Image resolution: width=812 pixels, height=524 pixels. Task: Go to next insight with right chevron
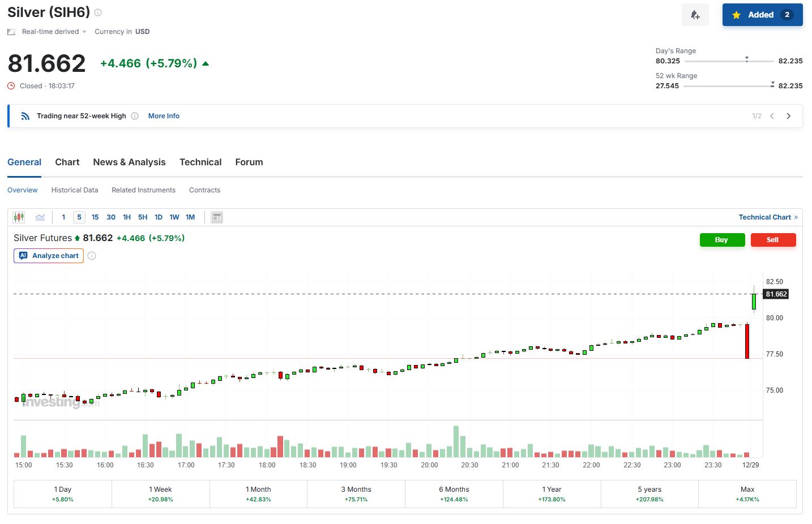point(788,116)
